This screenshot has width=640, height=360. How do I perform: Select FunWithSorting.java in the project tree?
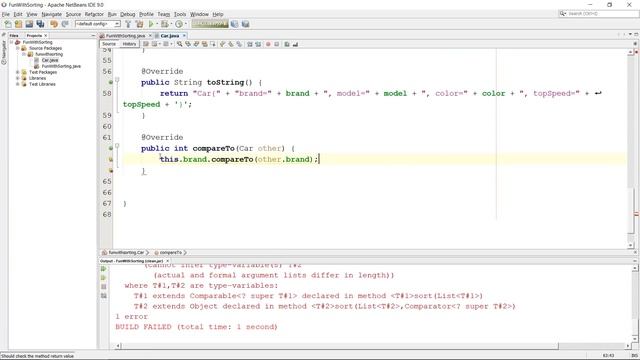pos(61,66)
